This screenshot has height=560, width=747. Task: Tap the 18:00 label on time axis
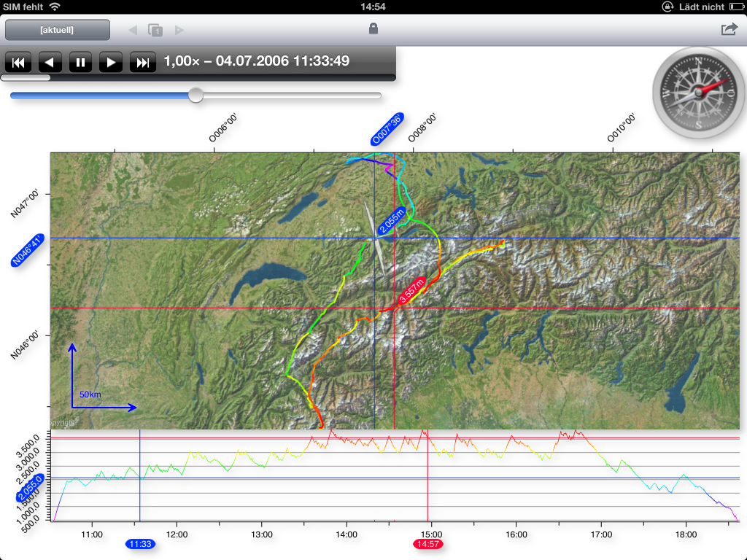(686, 534)
